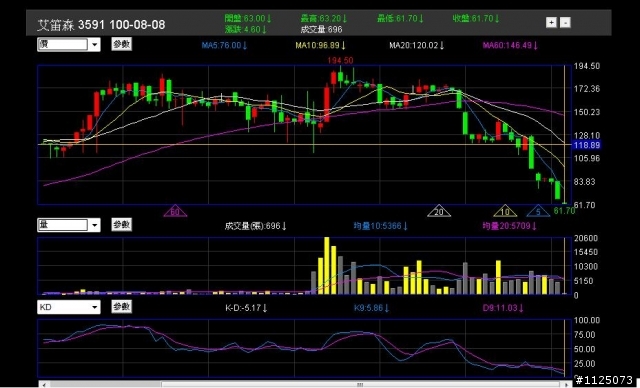Click the D9:11.03 label

[503, 308]
